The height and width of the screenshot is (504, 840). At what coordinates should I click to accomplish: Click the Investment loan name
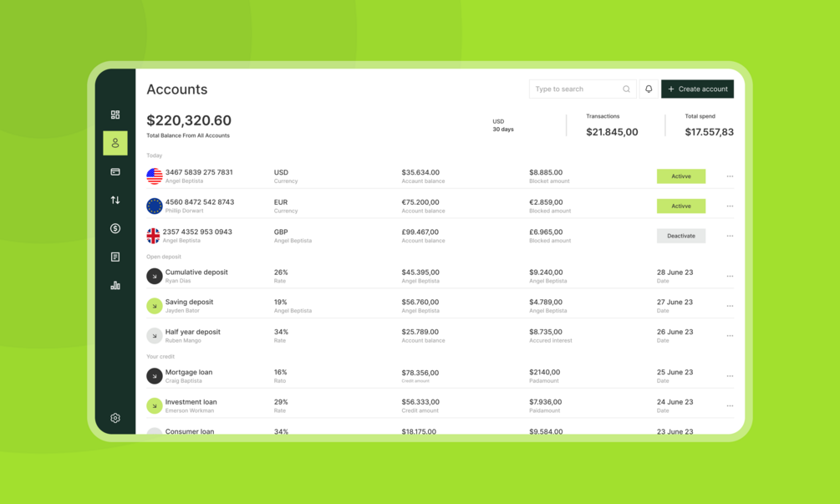pyautogui.click(x=191, y=402)
